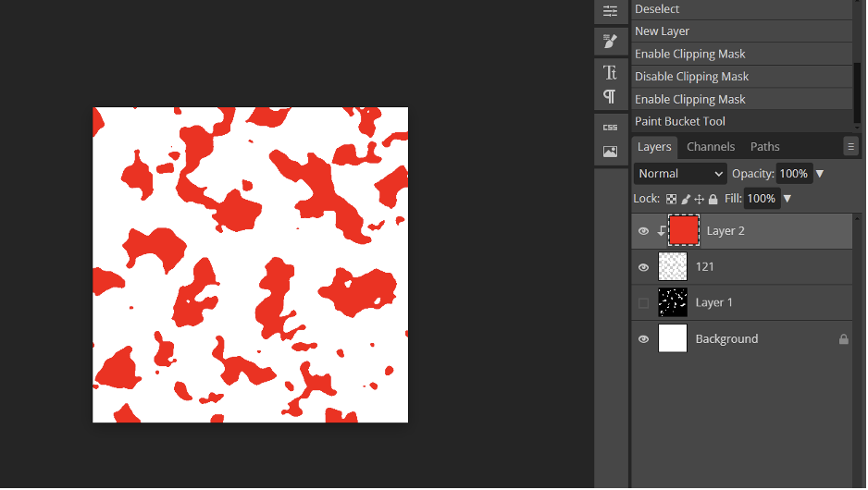Select the Deselect history entry

[657, 9]
